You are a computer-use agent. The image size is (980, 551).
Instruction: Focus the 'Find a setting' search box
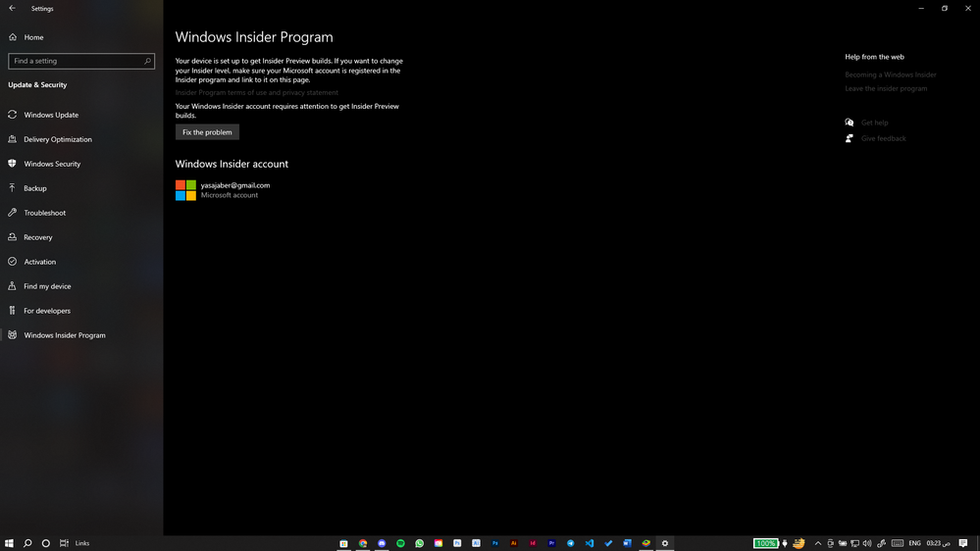point(81,61)
